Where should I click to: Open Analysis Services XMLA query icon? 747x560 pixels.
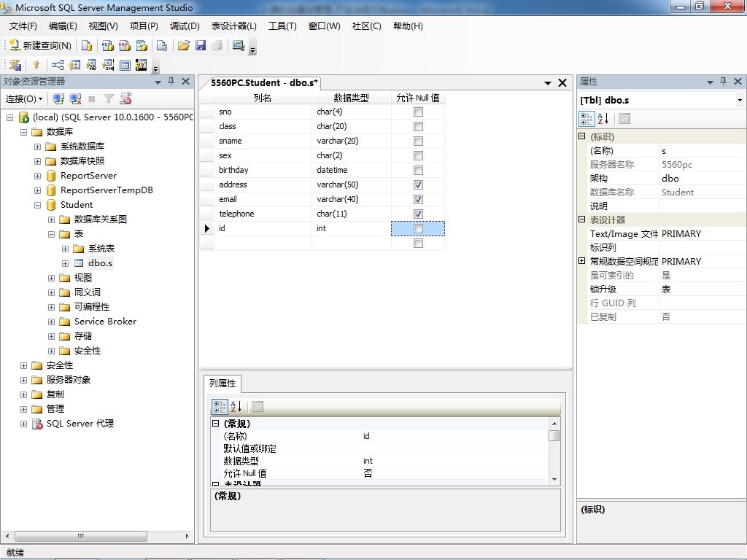(142, 45)
